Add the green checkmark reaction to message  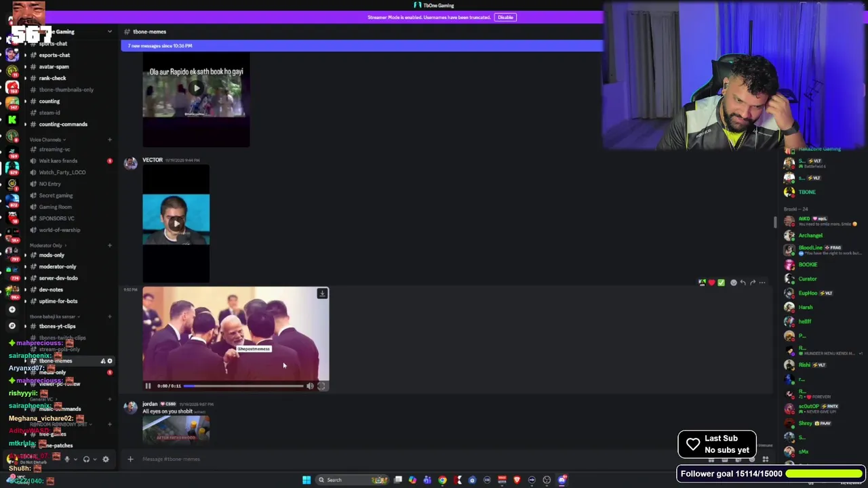point(721,283)
